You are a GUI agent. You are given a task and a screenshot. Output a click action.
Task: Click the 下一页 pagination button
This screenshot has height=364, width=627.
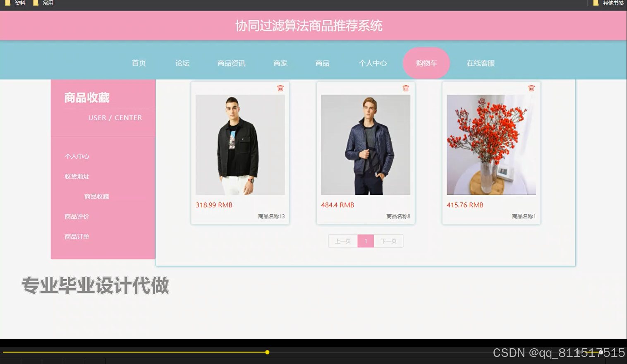[x=388, y=241]
